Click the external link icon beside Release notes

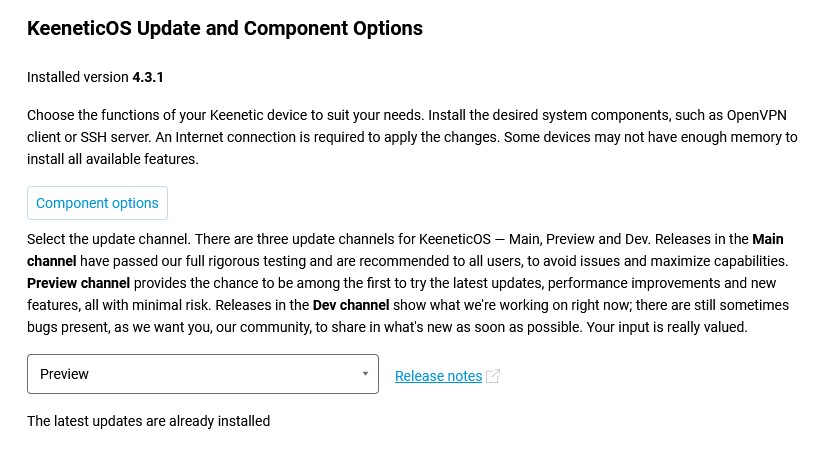(x=492, y=376)
